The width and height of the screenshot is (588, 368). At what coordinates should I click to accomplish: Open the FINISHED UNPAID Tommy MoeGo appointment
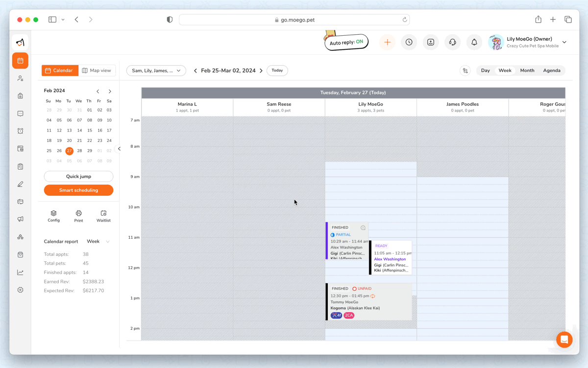pos(369,302)
